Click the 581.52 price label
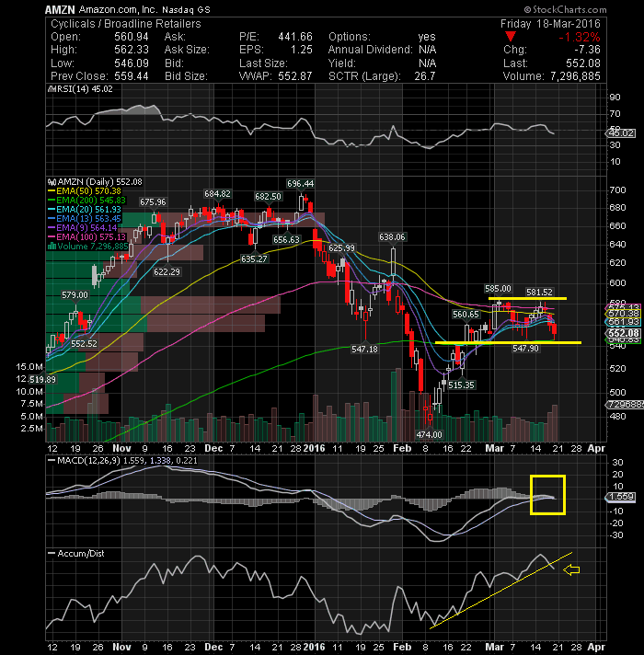The image size is (644, 655). [x=539, y=293]
